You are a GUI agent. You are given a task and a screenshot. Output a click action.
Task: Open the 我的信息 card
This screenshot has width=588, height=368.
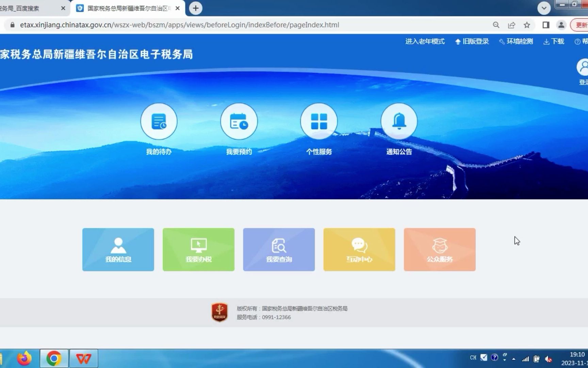pos(118,249)
